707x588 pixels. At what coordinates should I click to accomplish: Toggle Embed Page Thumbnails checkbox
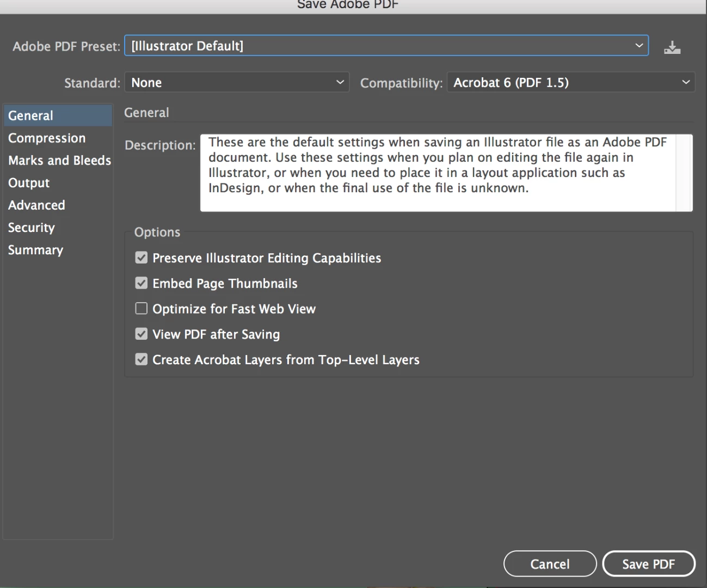tap(142, 283)
